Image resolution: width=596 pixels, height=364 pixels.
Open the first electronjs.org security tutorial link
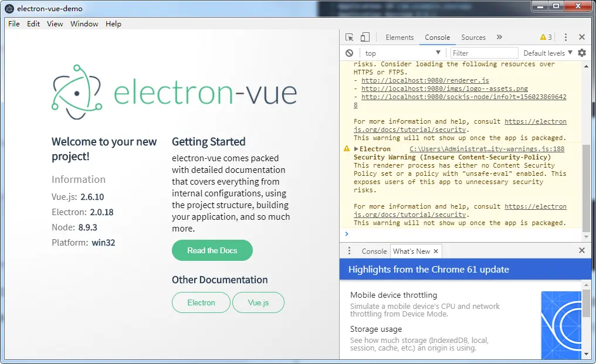click(536, 121)
